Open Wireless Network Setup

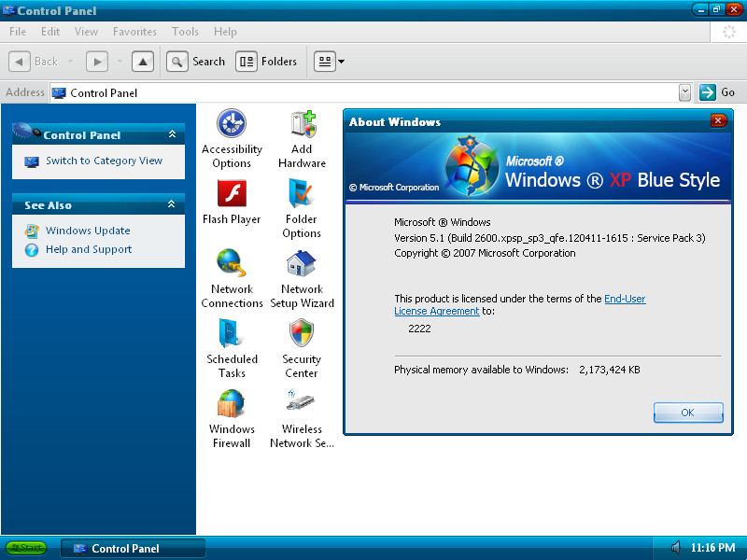point(301,406)
